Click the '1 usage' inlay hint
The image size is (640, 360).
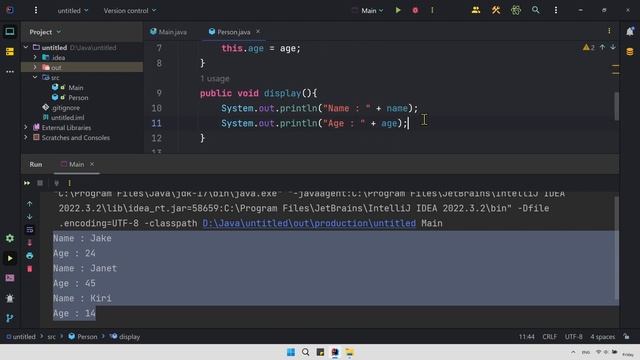(215, 78)
